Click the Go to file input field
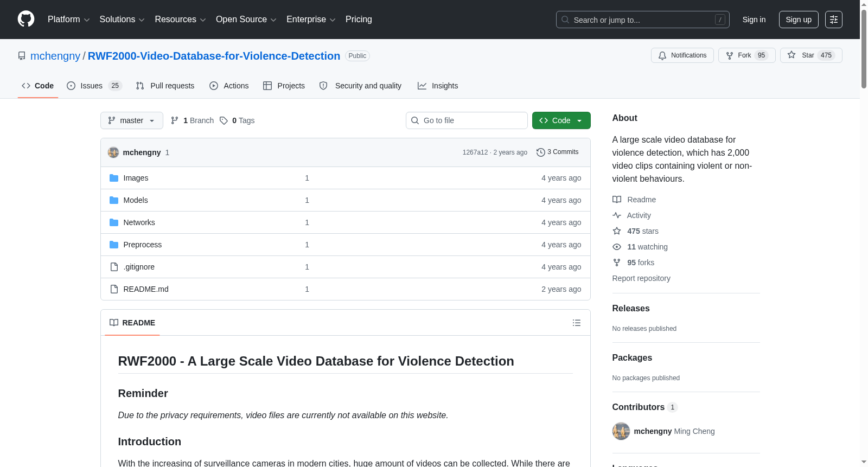The width and height of the screenshot is (868, 467). coord(467,120)
